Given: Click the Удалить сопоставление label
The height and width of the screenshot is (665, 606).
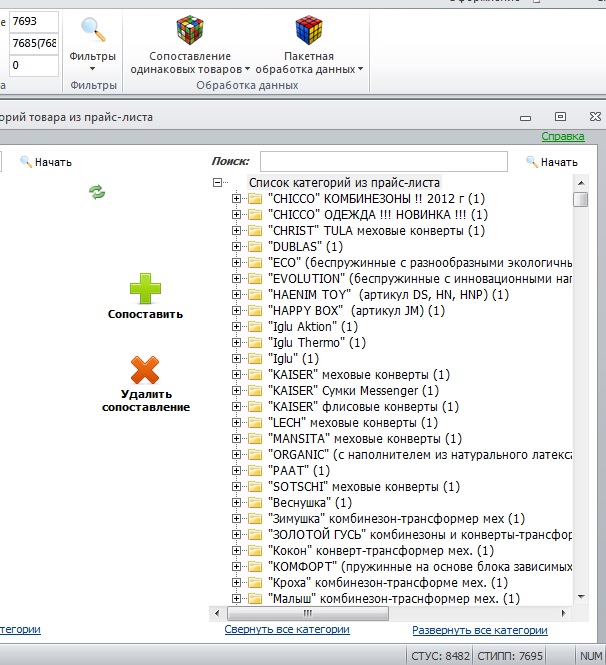Looking at the screenshot, I should coord(146,400).
